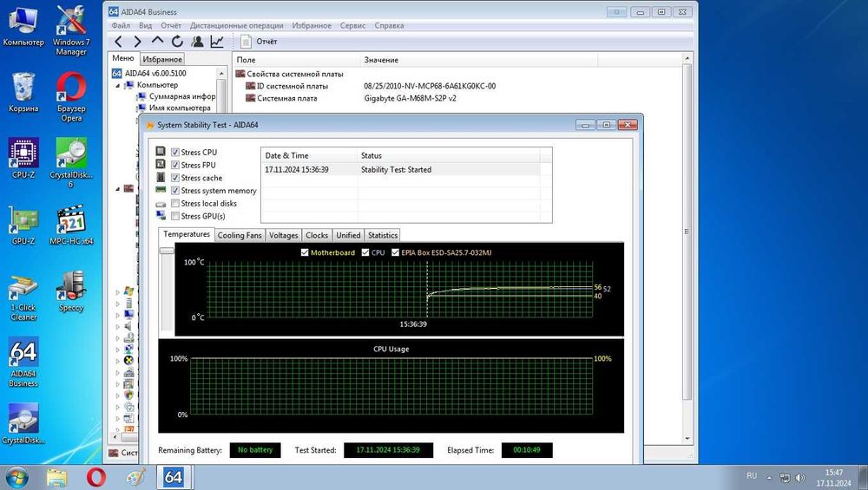Click the RU language indicator
This screenshot has width=868, height=490.
coord(752,475)
